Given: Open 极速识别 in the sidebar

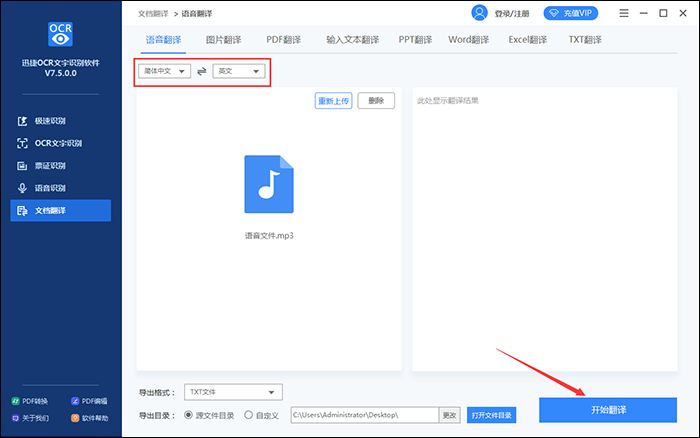Looking at the screenshot, I should pyautogui.click(x=57, y=121).
